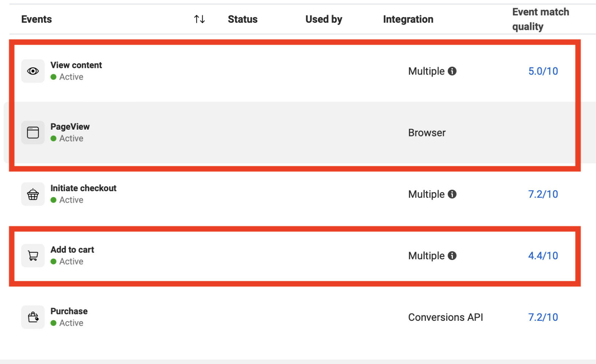This screenshot has height=364, width=596.
Task: Click the Initiate checkout basket icon
Action: point(33,194)
